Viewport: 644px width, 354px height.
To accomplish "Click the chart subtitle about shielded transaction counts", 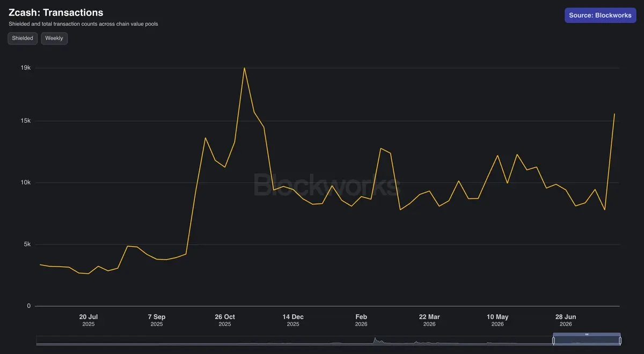I will click(x=83, y=24).
